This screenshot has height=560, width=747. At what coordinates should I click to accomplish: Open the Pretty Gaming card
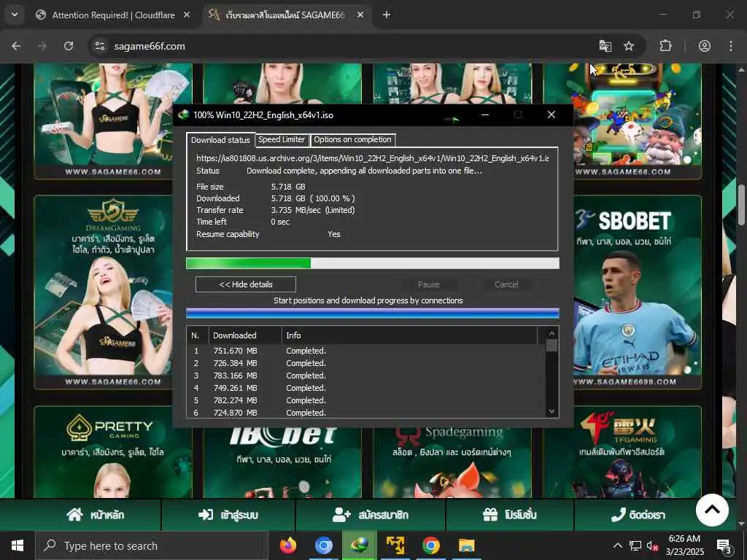pyautogui.click(x=112, y=452)
